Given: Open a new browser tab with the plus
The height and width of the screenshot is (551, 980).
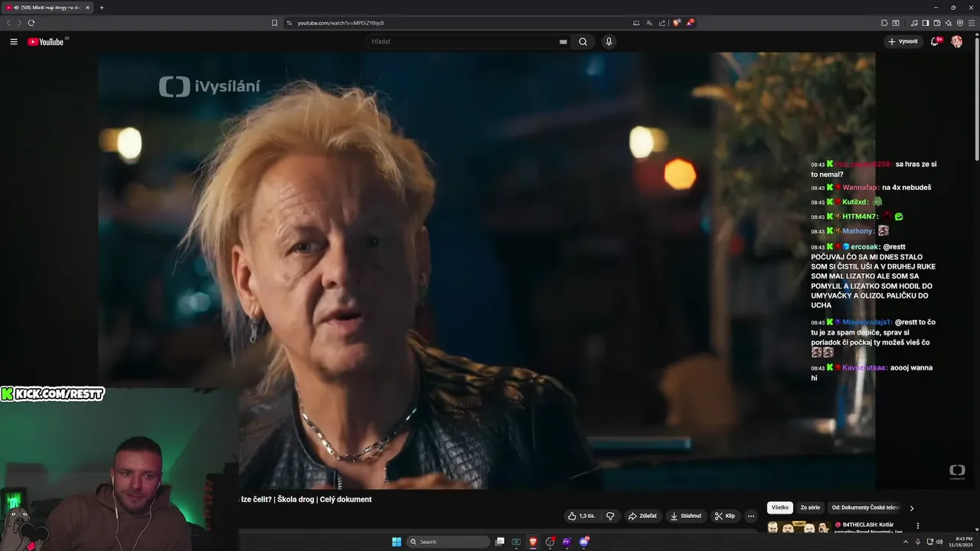Looking at the screenshot, I should point(101,8).
